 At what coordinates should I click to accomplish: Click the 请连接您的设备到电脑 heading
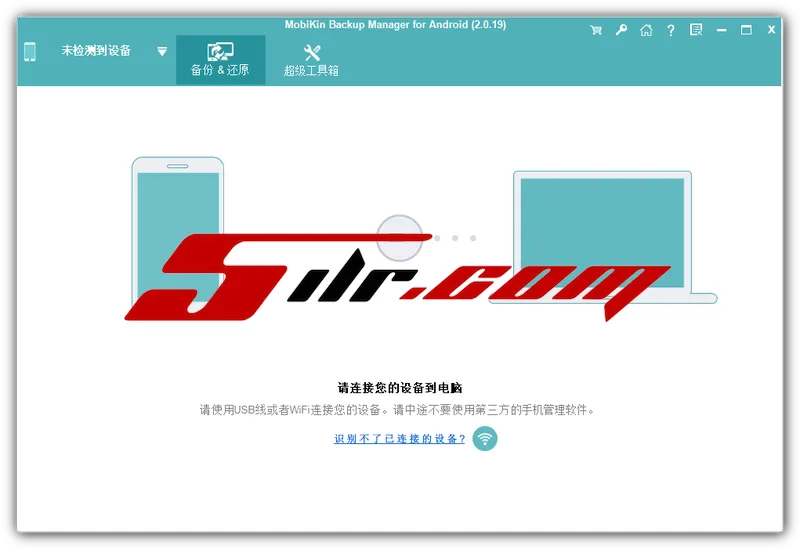click(399, 388)
